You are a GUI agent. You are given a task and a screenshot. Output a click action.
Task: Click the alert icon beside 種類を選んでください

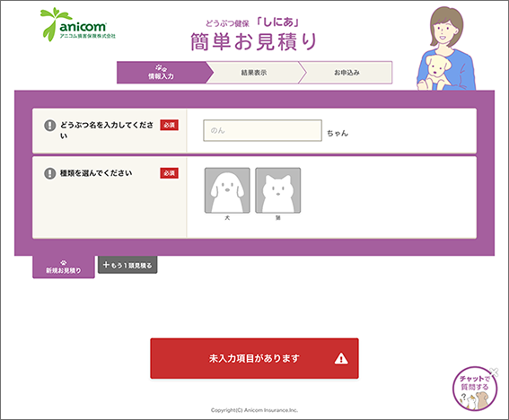click(x=49, y=173)
